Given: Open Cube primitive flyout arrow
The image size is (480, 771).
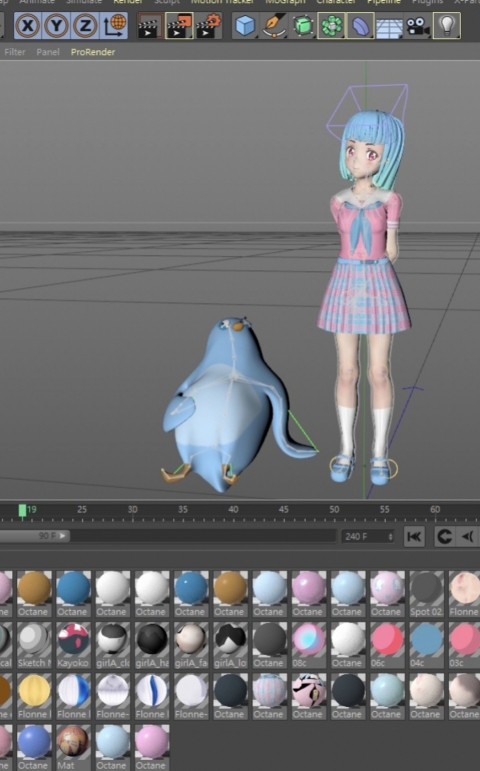Looking at the screenshot, I should [x=256, y=36].
